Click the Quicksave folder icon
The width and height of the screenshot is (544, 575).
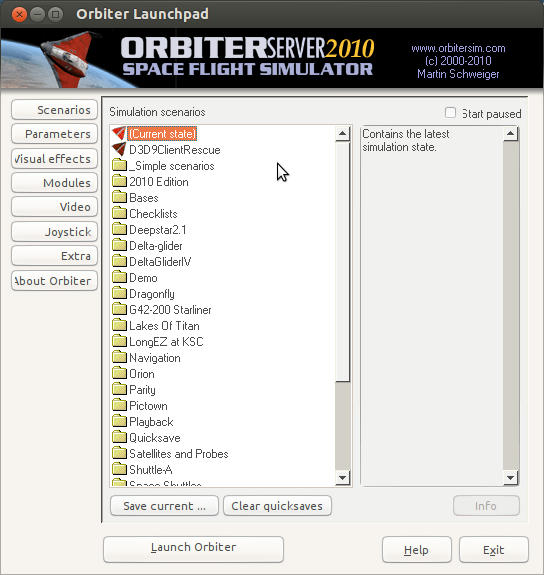point(119,437)
